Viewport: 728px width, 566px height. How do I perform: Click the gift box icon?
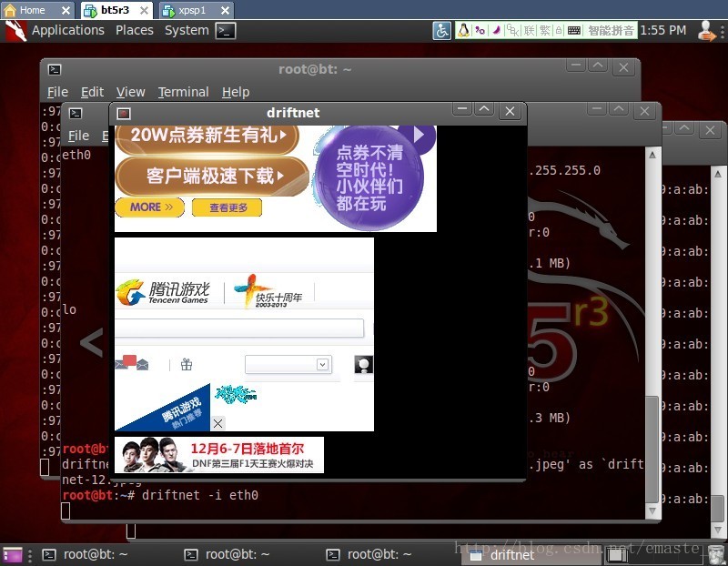click(187, 365)
